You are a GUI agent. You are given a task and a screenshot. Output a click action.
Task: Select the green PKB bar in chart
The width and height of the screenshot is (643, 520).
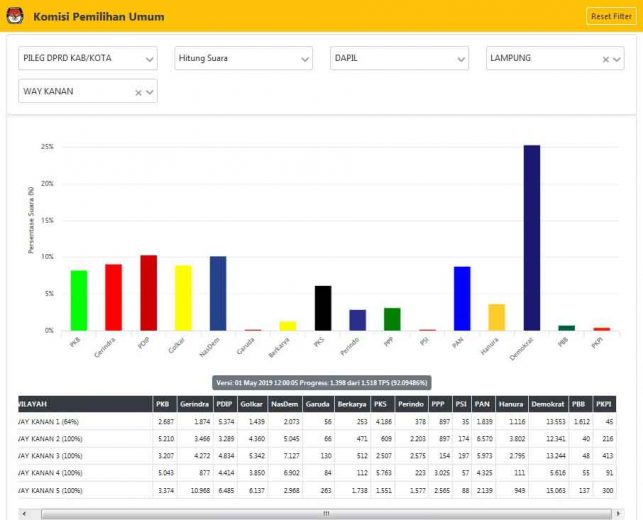(x=78, y=300)
